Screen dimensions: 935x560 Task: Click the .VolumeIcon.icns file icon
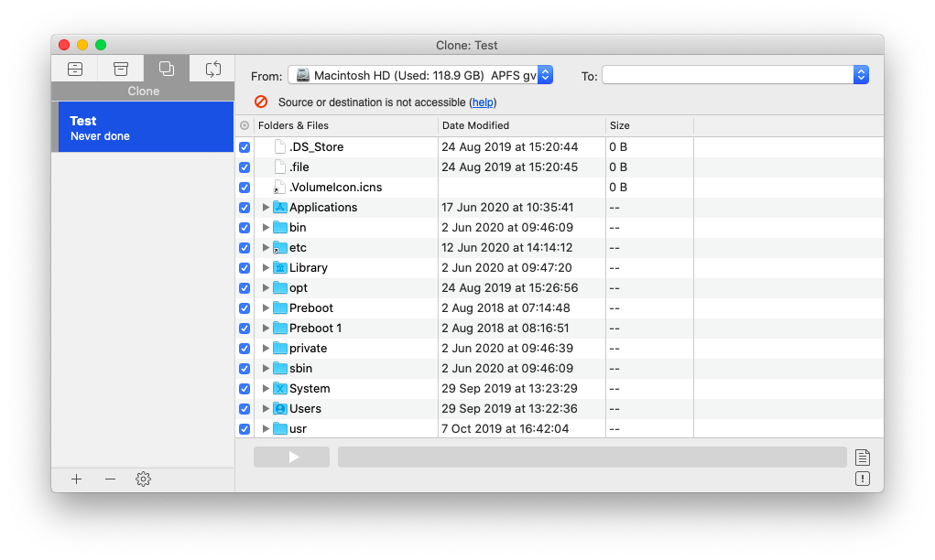tap(279, 187)
